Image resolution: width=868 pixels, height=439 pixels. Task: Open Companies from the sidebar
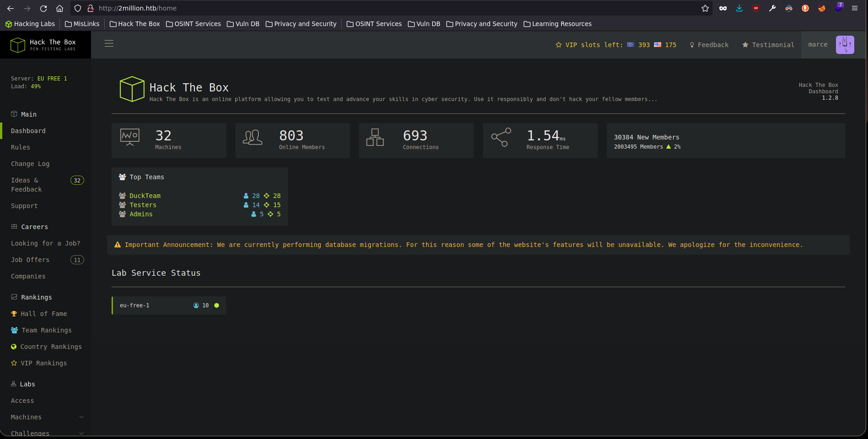pyautogui.click(x=28, y=276)
